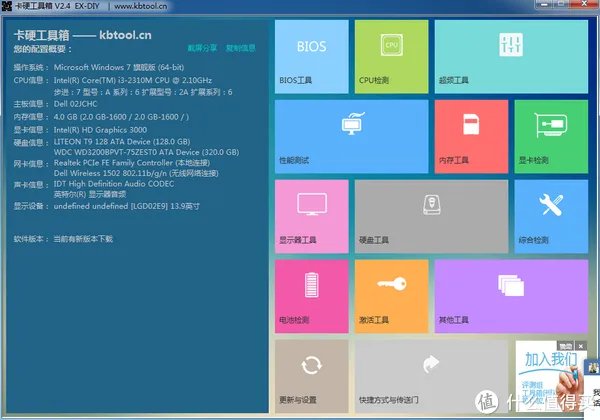600x420 pixels.
Task: Click the WDC WD3200BPVT disk text
Action: click(147, 152)
